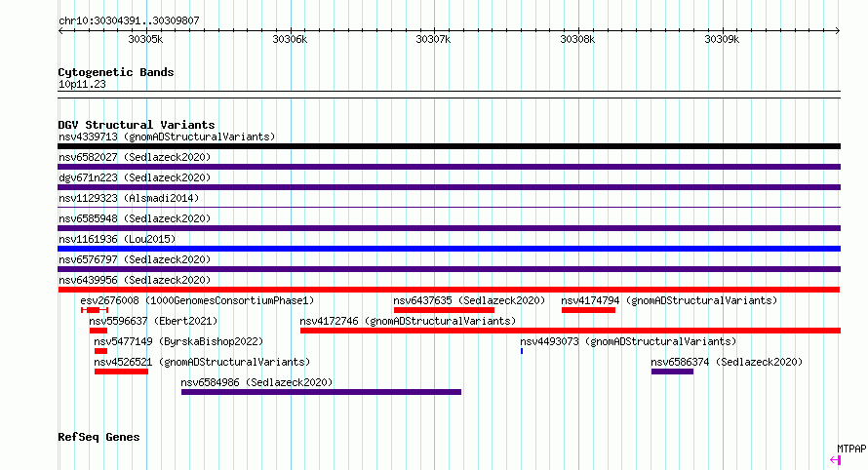Select the small red nsv5477149 bar
This screenshot has height=470, width=868.
(x=100, y=351)
